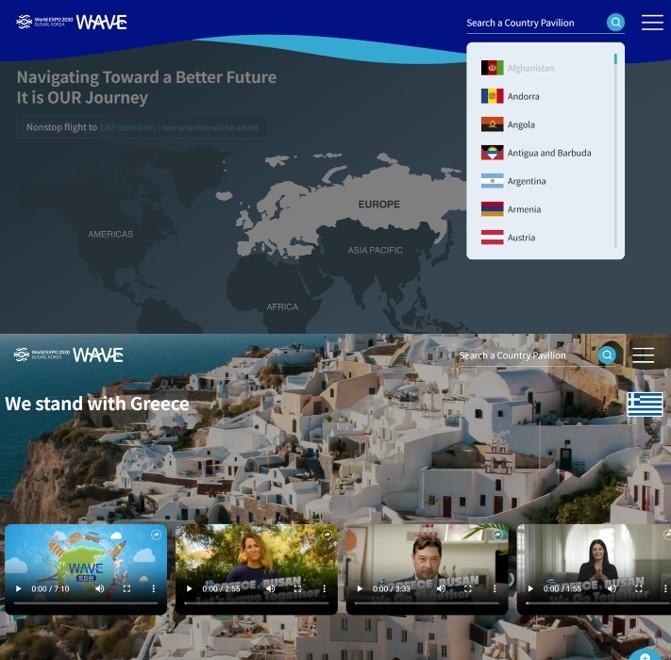Image resolution: width=671 pixels, height=660 pixels.
Task: Play the 2:55 video
Action: click(x=189, y=589)
